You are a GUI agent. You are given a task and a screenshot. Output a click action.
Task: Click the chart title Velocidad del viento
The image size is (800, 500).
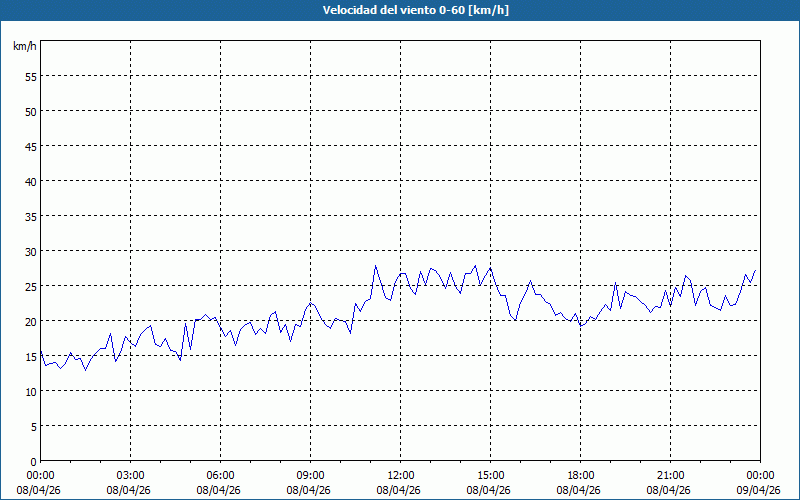(x=400, y=11)
